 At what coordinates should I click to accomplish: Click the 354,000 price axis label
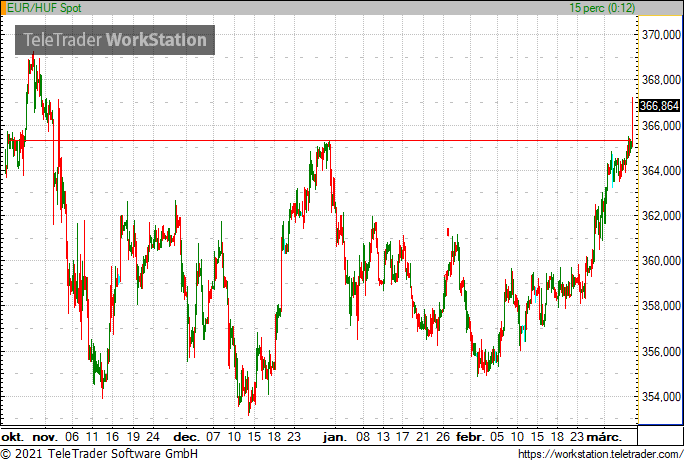tap(661, 397)
